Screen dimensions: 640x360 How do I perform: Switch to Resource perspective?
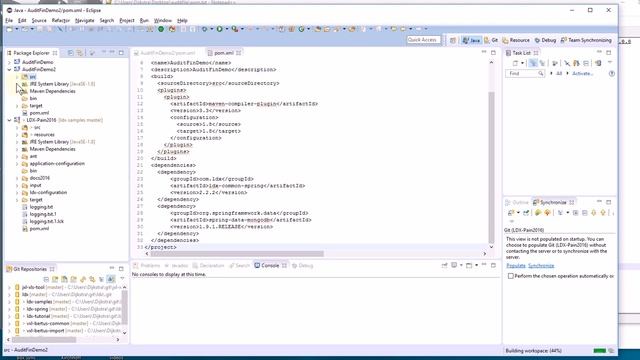[516, 40]
